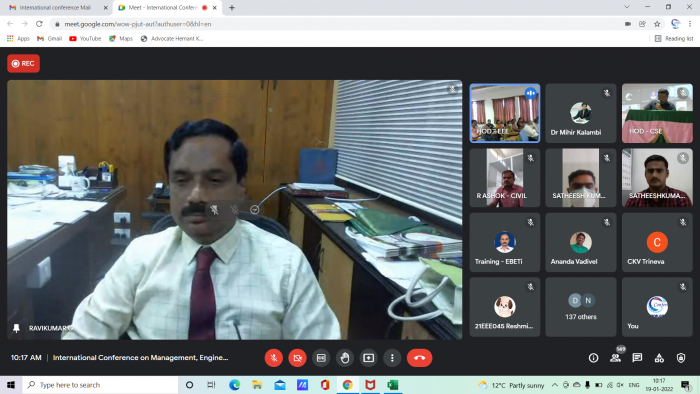Show hidden system tray icons arrow
This screenshot has height=394, width=700.
[554, 385]
